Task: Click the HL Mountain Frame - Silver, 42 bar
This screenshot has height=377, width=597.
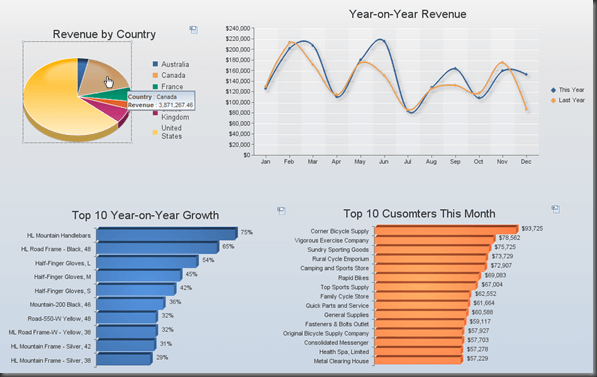Action: tap(126, 345)
